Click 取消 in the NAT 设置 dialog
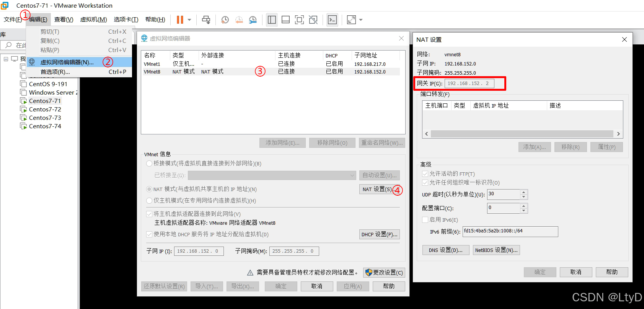 pos(576,272)
